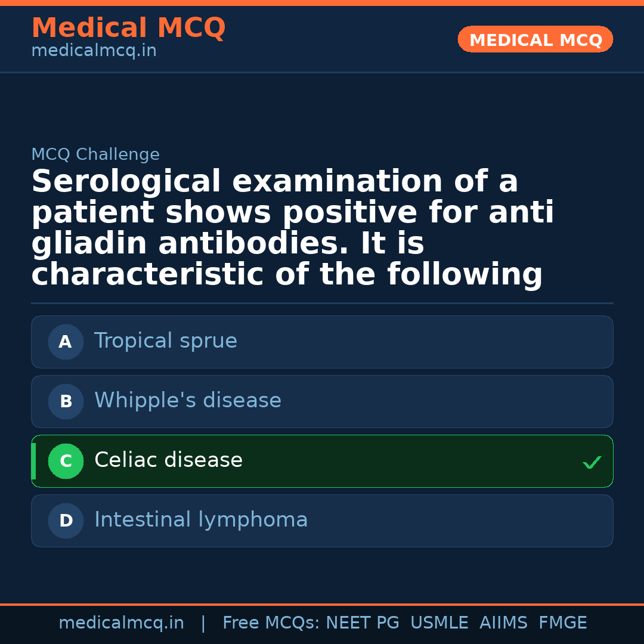
Task: Choose the Tropical sprue answer
Action: click(x=166, y=341)
